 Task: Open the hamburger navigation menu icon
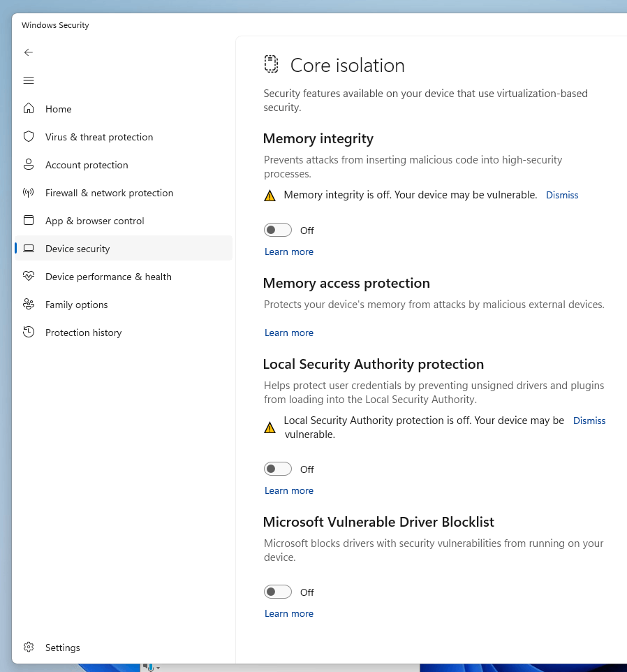click(x=29, y=80)
